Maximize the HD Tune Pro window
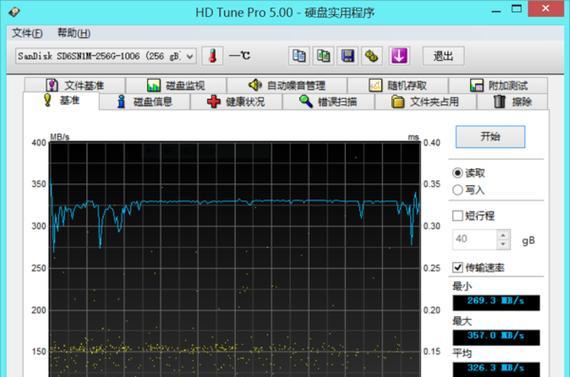This screenshot has height=377, width=570. (x=516, y=9)
